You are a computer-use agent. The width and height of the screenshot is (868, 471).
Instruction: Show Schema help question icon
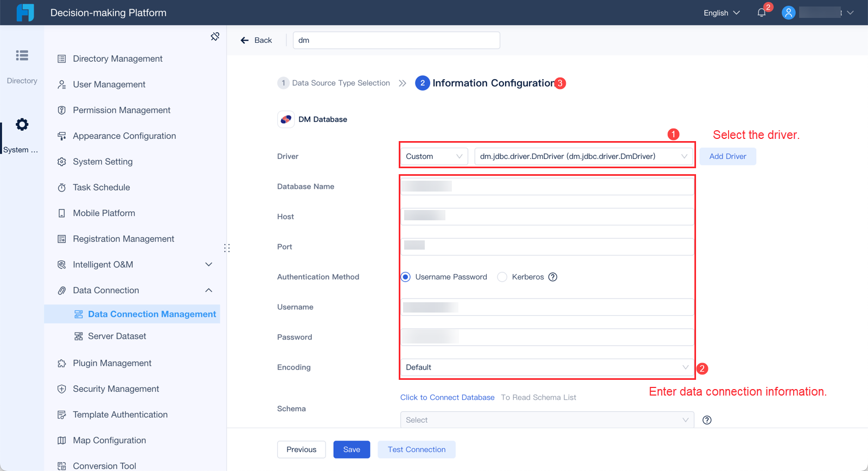click(707, 420)
